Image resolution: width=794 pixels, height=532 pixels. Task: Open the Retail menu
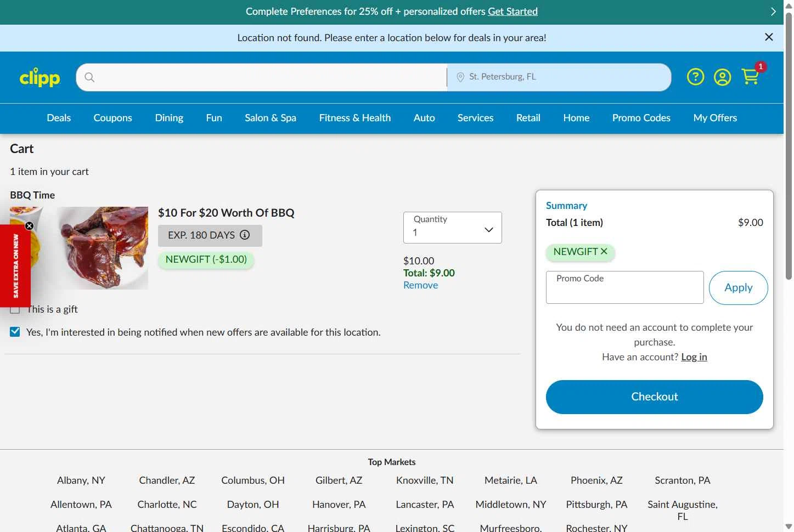pos(528,118)
